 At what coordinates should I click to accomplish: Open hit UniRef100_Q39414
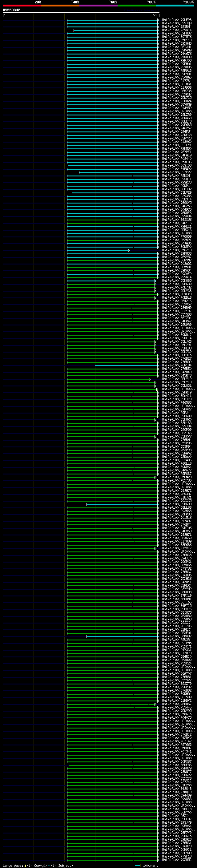point(177,30)
